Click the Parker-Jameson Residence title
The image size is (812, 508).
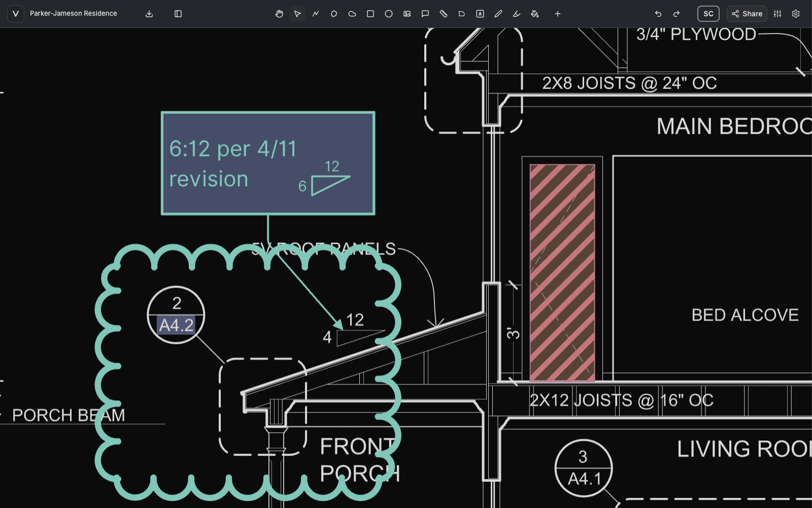click(74, 14)
